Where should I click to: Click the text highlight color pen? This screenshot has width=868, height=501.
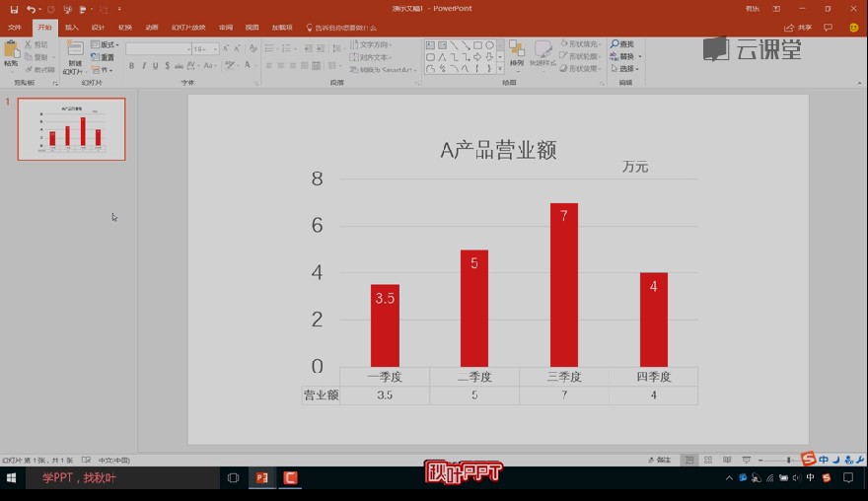coord(229,66)
